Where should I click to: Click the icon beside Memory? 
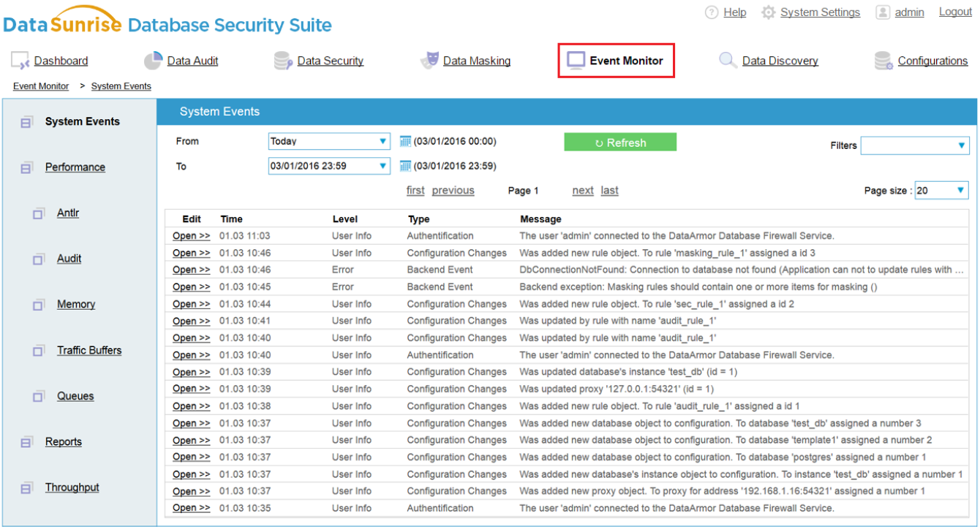pos(38,305)
